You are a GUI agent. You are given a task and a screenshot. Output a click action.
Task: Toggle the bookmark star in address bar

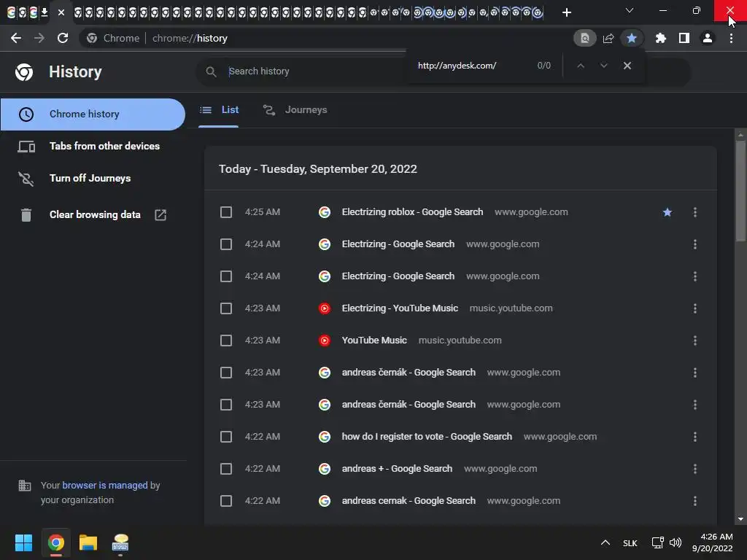632,38
